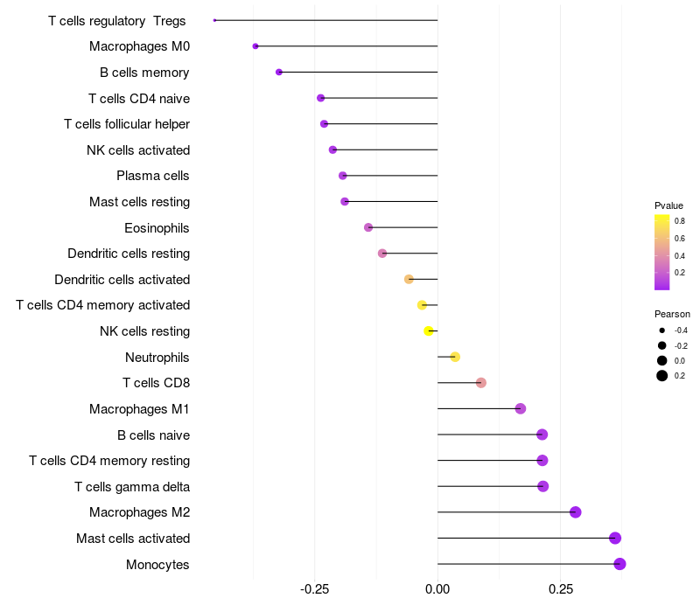The height and width of the screenshot is (612, 700).
Task: Click the Neutrophils axis label
Action: 157,357
